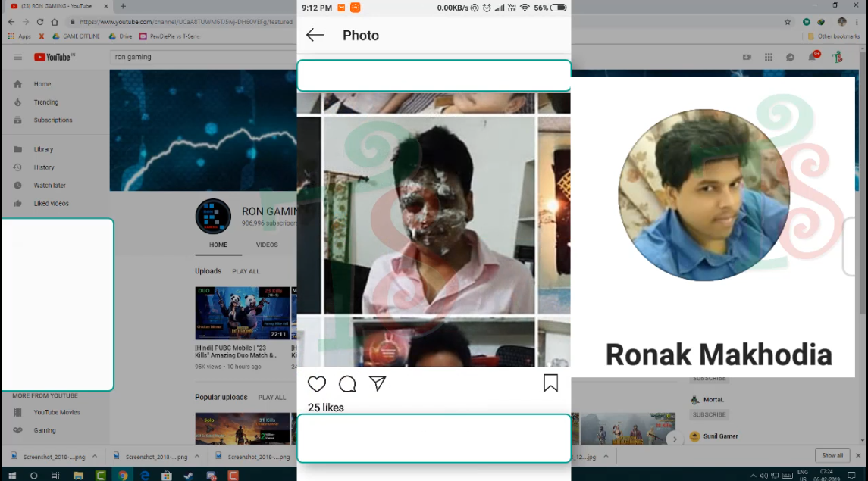Collapse the sidebar with the hamburger menu

(x=17, y=57)
